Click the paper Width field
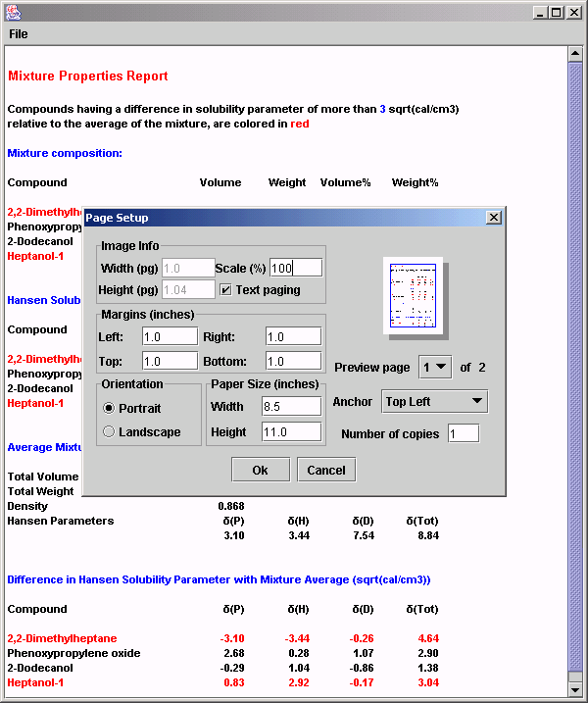The width and height of the screenshot is (588, 703). [292, 406]
